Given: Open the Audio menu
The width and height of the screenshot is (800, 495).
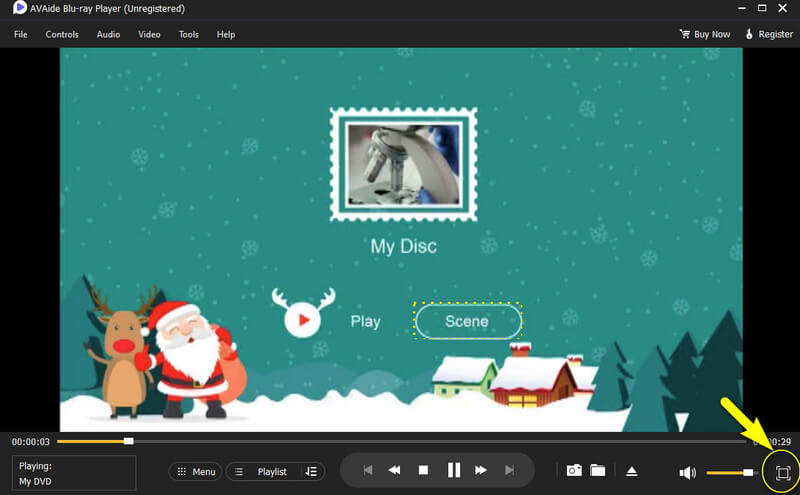Looking at the screenshot, I should tap(108, 34).
